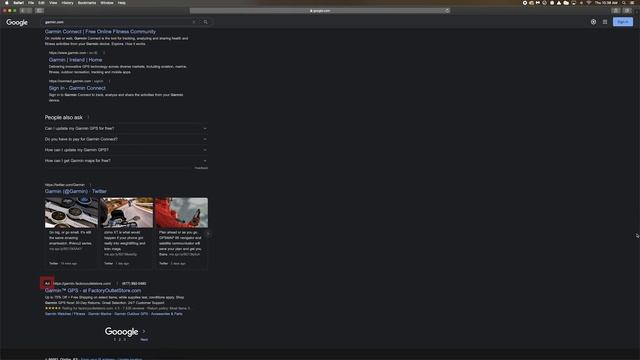Image resolution: width=640 pixels, height=360 pixels.
Task: Open the macOS Spotlight search icon
Action: (624, 3)
